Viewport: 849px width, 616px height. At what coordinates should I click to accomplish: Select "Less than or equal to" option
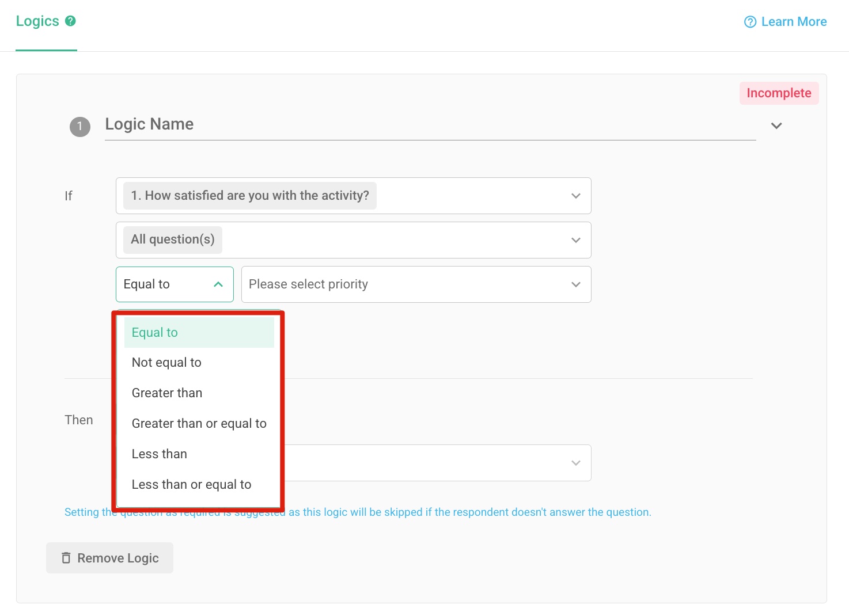click(x=192, y=484)
